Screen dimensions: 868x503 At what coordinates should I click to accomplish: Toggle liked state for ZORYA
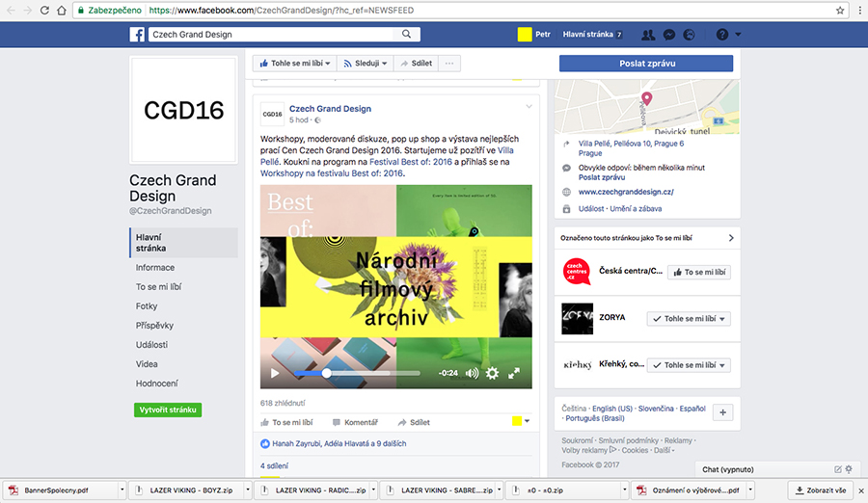point(689,319)
